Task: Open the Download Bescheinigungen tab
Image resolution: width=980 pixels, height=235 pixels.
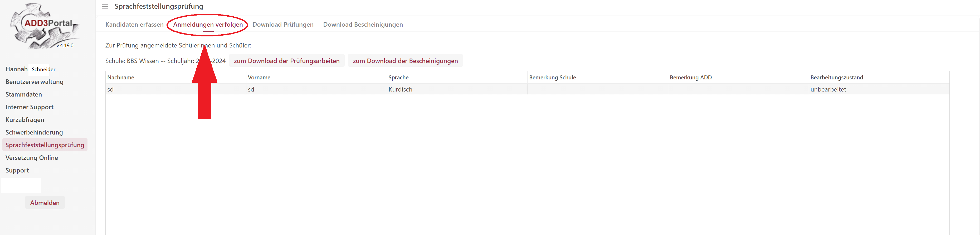Action: (x=363, y=24)
